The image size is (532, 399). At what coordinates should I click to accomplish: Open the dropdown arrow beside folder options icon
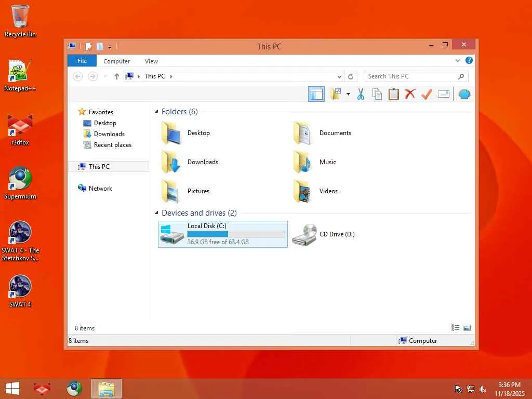pyautogui.click(x=348, y=95)
